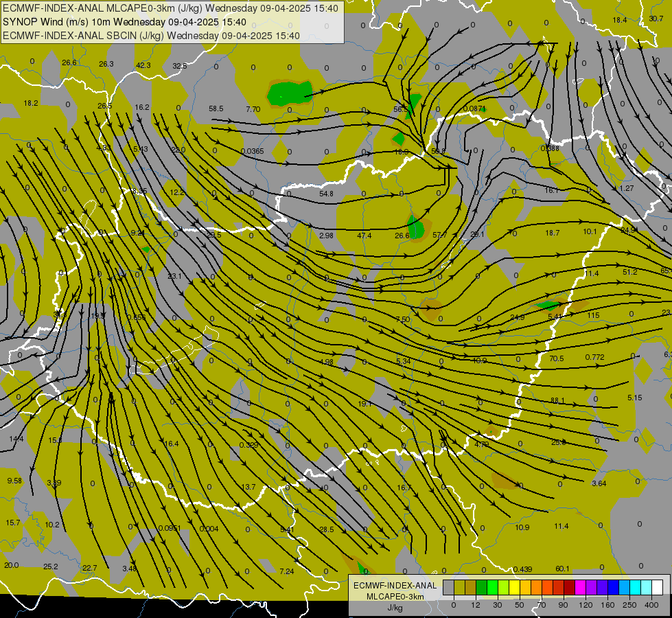Click the map value 42.3
672x618 pixels.
pos(143,65)
